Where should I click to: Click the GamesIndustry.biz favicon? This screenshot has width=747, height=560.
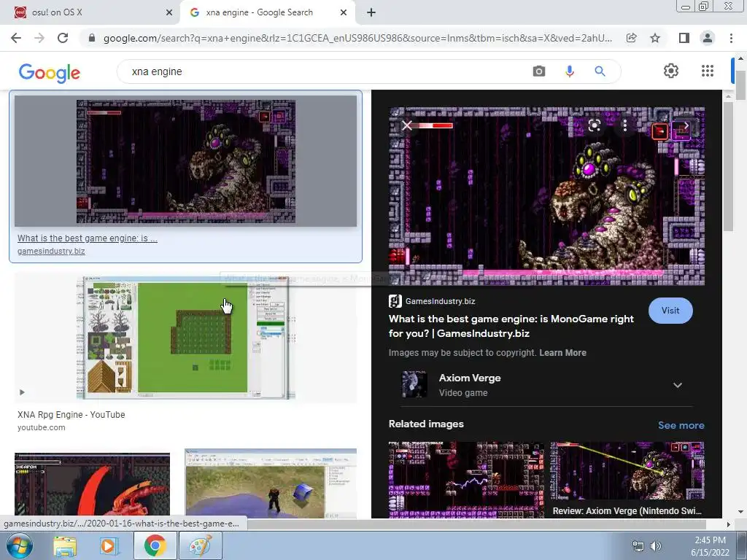[x=395, y=301]
